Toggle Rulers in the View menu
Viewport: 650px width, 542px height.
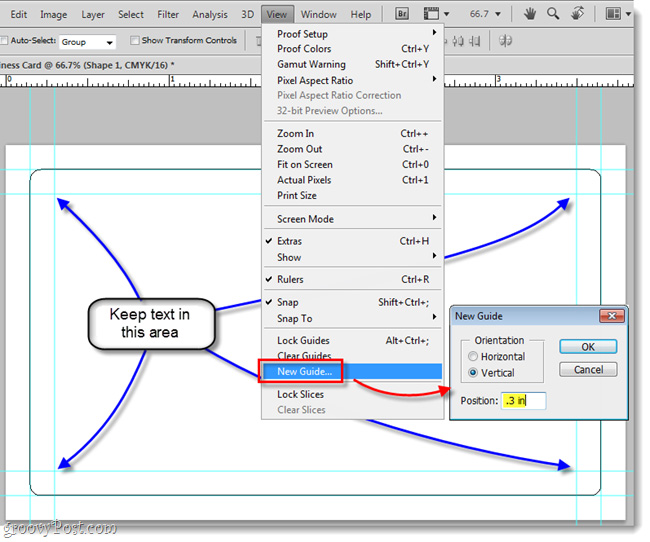[x=352, y=279]
